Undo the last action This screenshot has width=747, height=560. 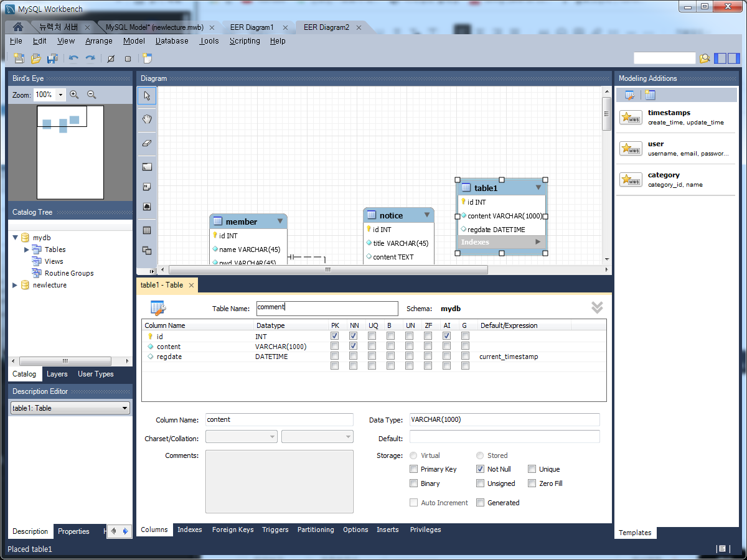(73, 58)
